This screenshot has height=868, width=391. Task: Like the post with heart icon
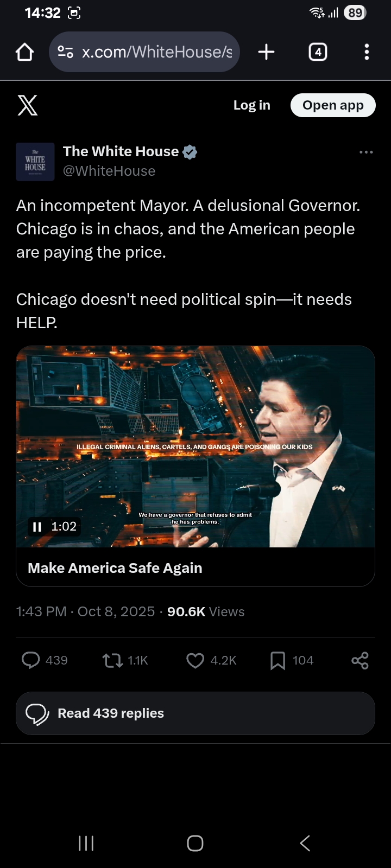click(x=195, y=660)
